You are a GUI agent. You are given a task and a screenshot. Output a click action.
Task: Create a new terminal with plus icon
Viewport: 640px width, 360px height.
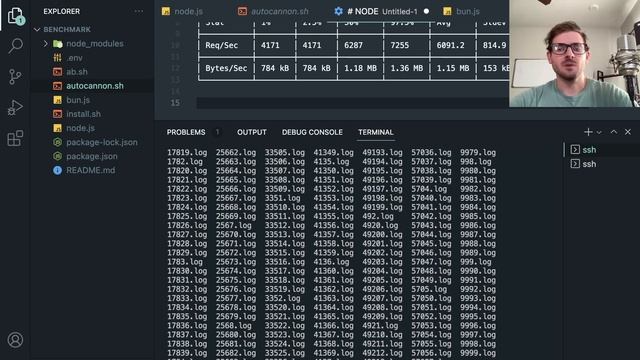588,132
